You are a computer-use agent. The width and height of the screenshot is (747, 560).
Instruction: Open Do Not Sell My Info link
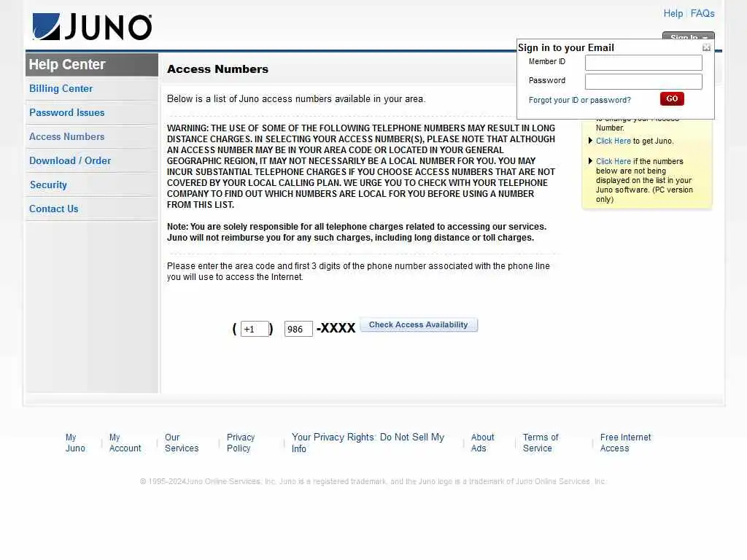[368, 443]
